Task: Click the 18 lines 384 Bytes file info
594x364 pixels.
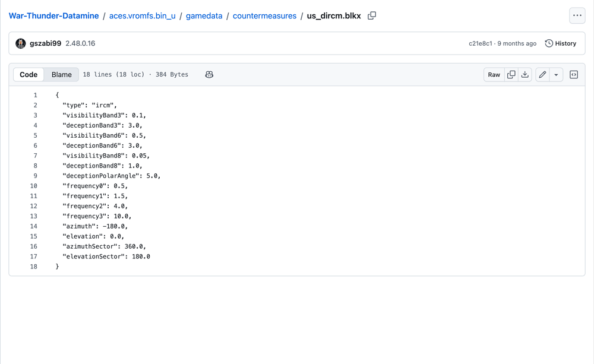Action: 135,75
